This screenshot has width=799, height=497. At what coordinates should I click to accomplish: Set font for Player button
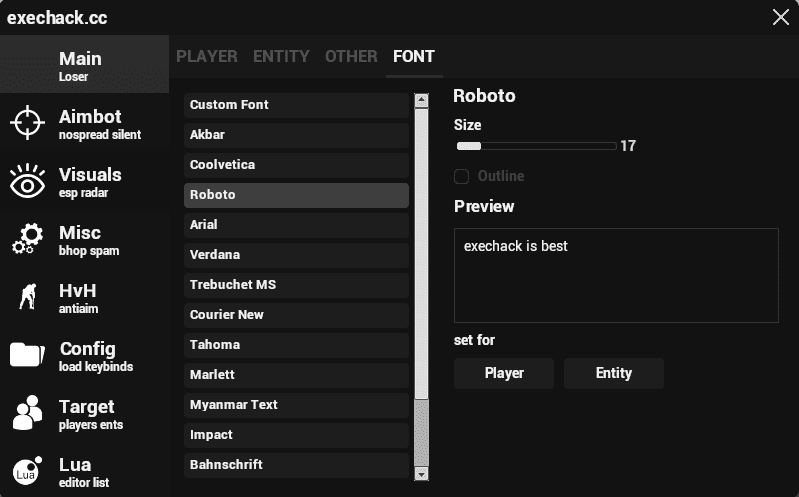(x=504, y=373)
